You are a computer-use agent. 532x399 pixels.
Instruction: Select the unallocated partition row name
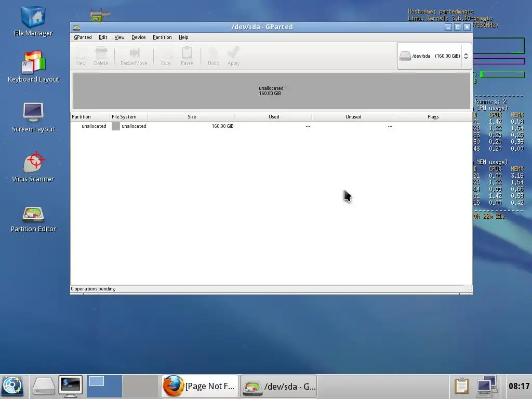(94, 126)
